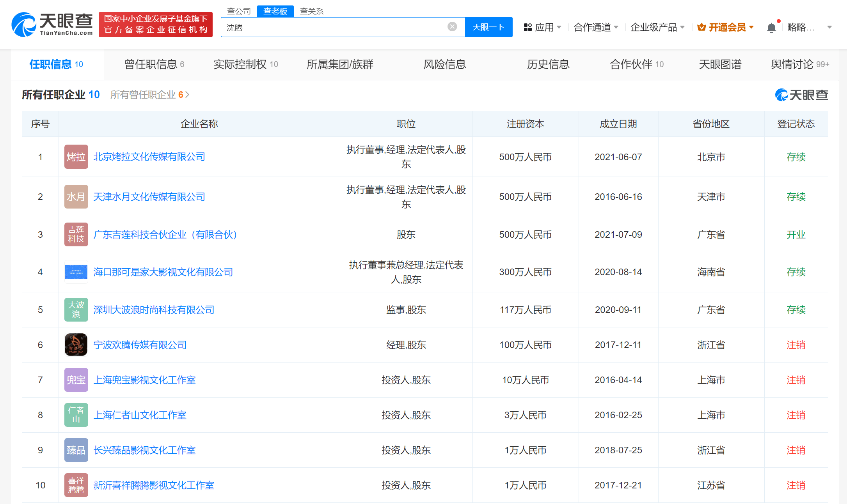
Task: Open the 合作通道 dropdown
Action: coord(596,27)
